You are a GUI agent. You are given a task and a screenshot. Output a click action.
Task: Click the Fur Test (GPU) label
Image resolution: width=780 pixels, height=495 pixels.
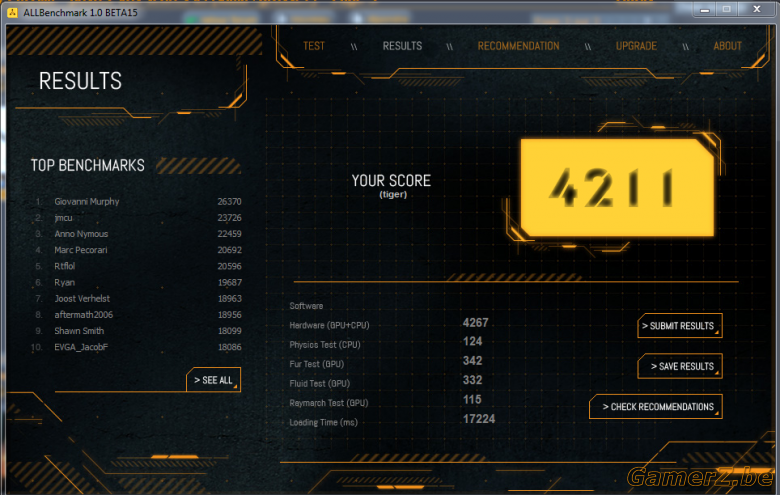pyautogui.click(x=316, y=364)
